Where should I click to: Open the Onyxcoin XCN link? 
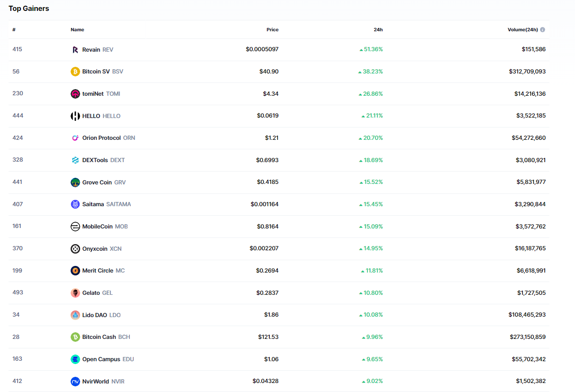click(x=96, y=249)
